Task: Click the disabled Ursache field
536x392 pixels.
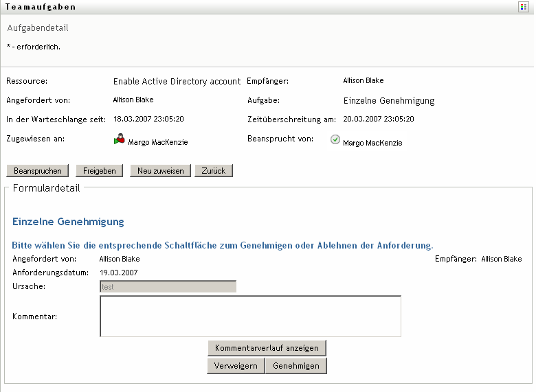Action: pos(168,286)
